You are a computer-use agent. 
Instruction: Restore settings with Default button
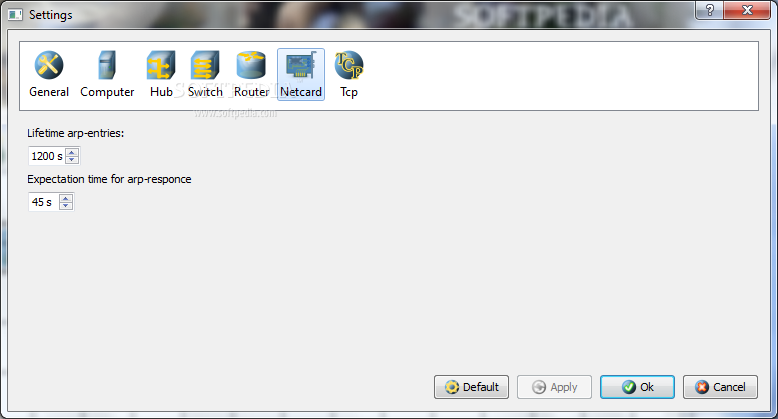pyautogui.click(x=471, y=387)
